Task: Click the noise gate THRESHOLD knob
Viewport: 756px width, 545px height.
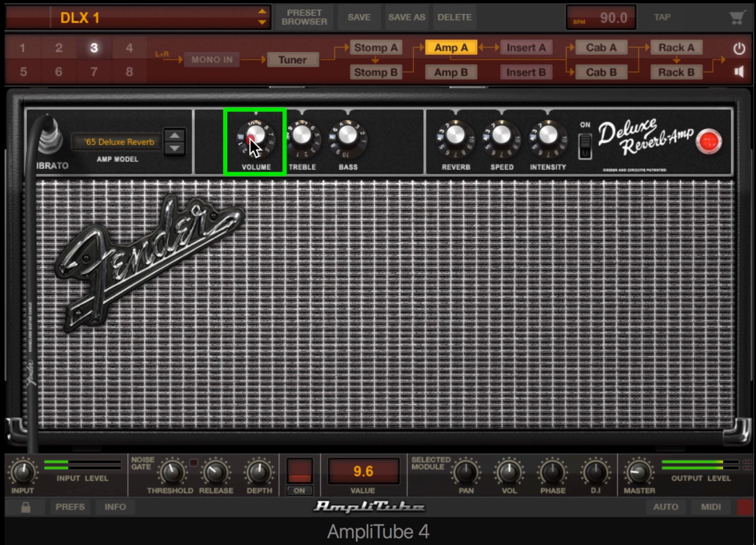Action: coord(172,472)
